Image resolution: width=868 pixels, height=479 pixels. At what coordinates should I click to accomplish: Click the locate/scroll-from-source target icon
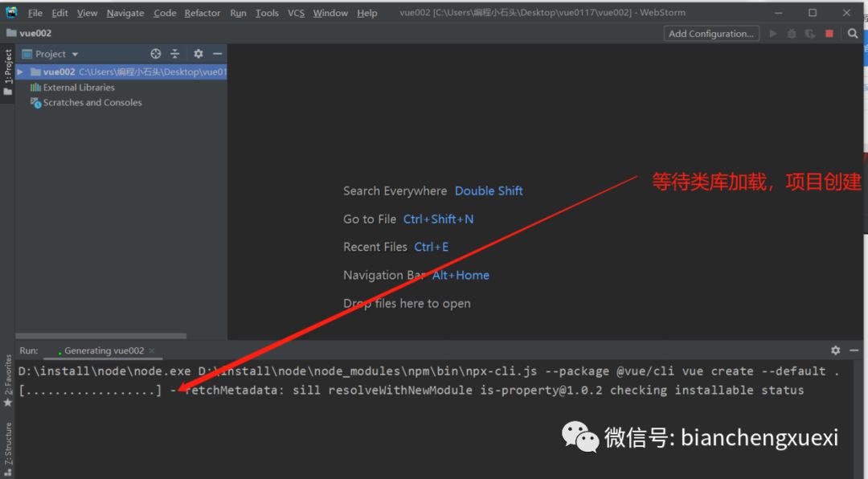point(156,54)
